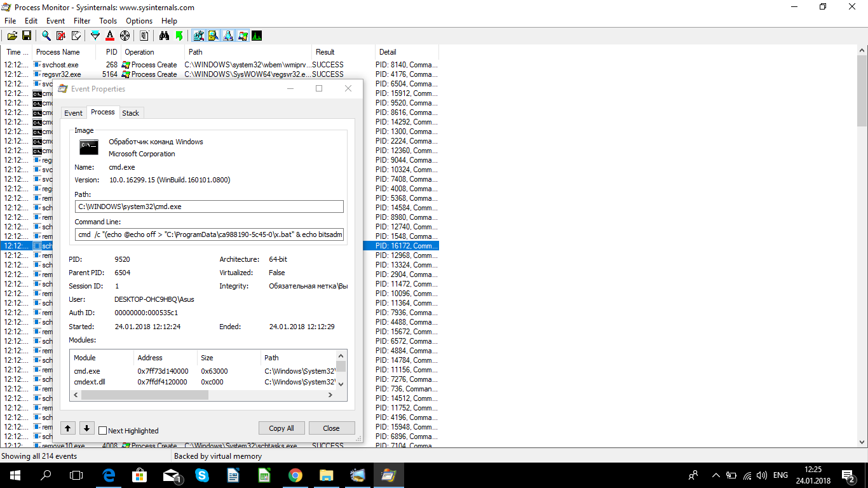Select the Process tab

pos(103,112)
